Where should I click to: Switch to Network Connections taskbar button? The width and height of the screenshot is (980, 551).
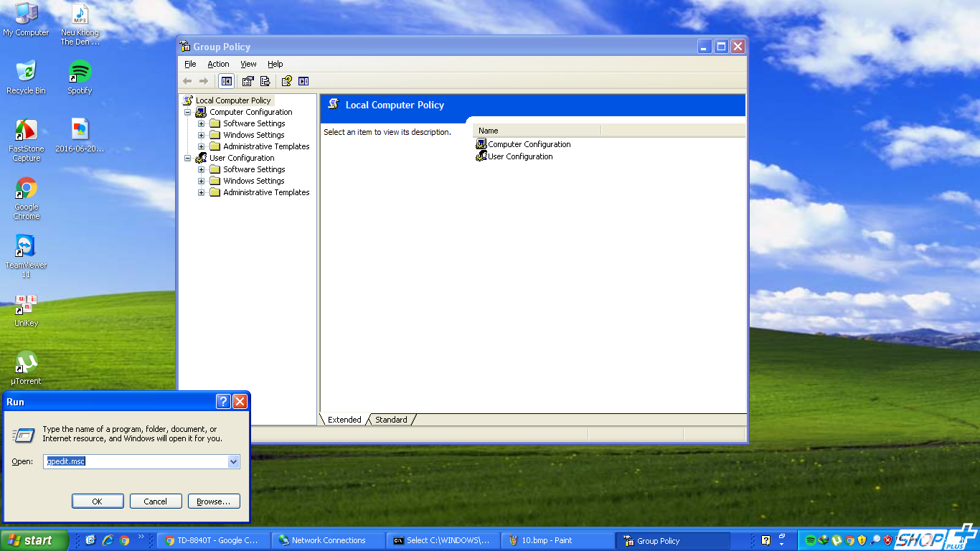[x=328, y=541]
